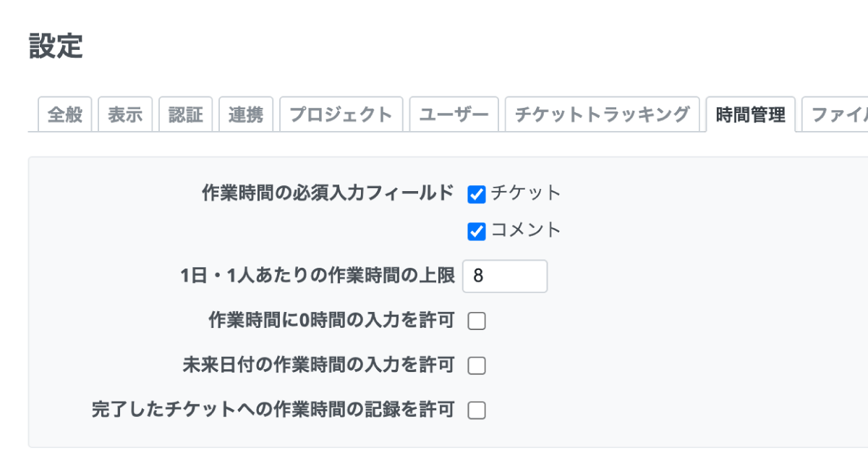Uncheck the コメント required field checkbox box
Screen dimensions: 868x456
coord(477,232)
